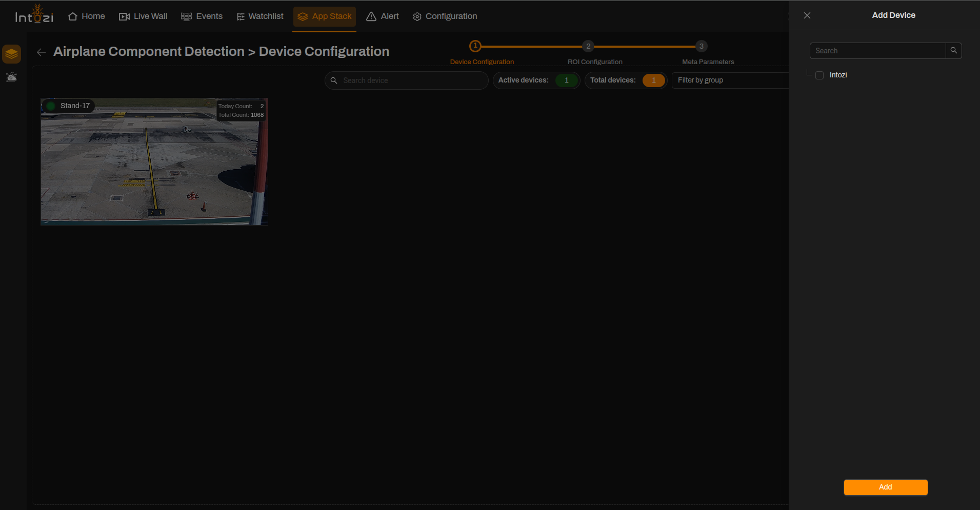Select the App Stack tab
The width and height of the screenshot is (980, 510).
click(x=325, y=16)
